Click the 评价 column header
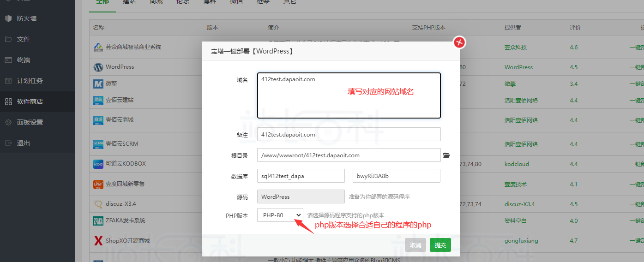 575,28
